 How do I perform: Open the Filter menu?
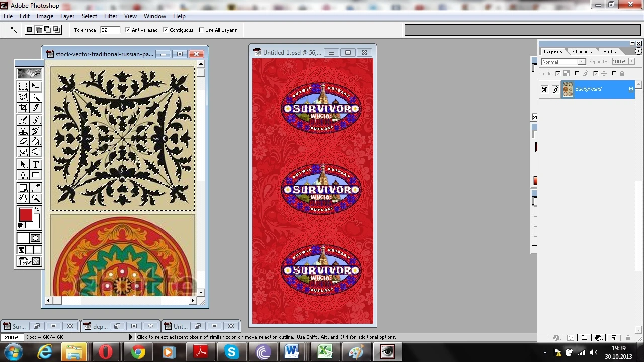click(x=111, y=16)
